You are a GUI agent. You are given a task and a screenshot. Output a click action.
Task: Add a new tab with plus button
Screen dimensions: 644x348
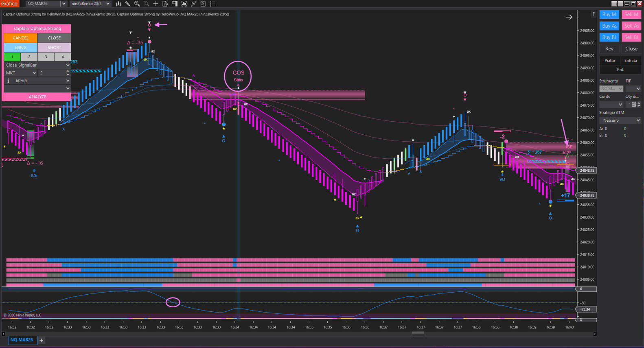click(x=41, y=340)
